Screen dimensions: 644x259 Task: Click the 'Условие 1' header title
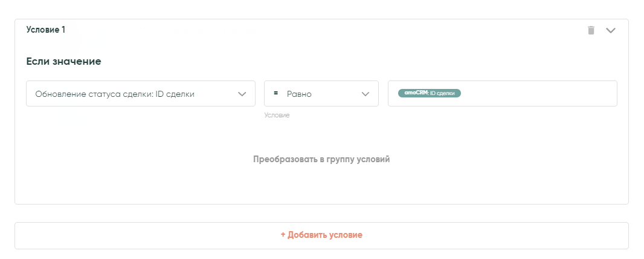point(46,30)
